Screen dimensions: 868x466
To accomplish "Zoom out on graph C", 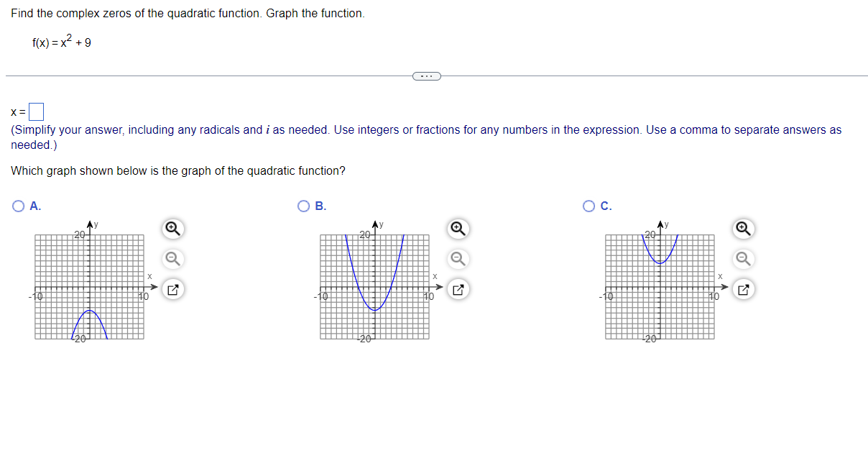I will click(743, 258).
